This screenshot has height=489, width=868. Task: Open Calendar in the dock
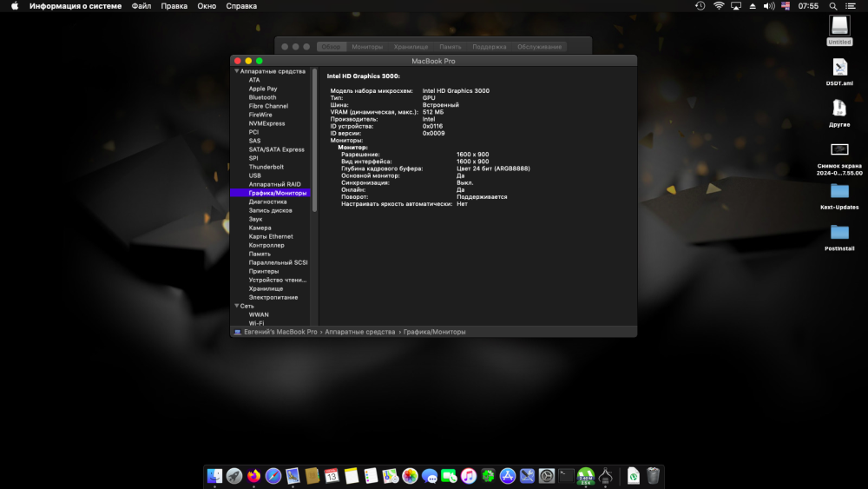(x=332, y=476)
